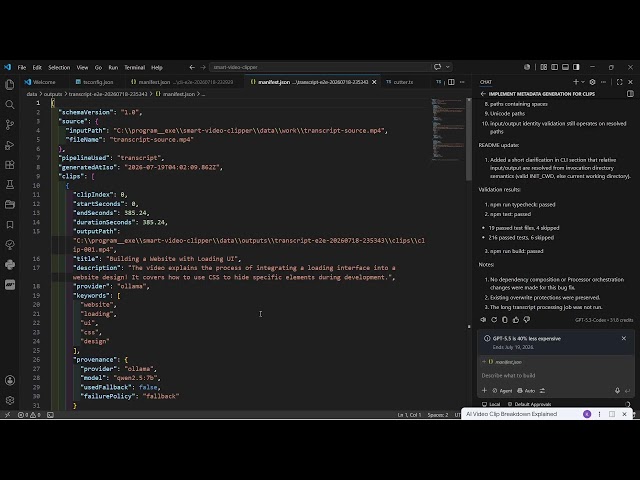This screenshot has width=640, height=480.
Task: Customize layout icon in title bar
Action: click(x=544, y=67)
